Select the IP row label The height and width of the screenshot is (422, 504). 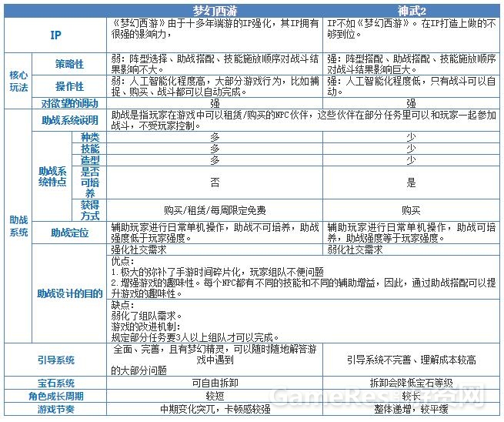point(55,35)
